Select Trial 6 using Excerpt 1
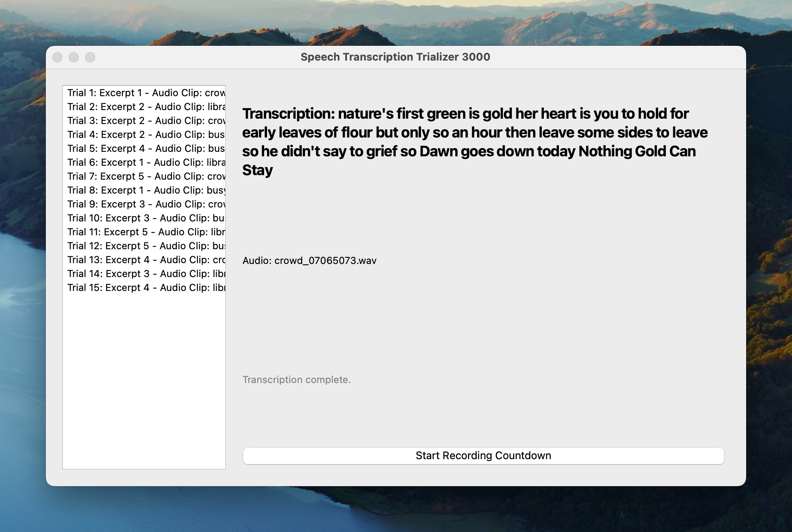792x532 pixels. coord(143,162)
